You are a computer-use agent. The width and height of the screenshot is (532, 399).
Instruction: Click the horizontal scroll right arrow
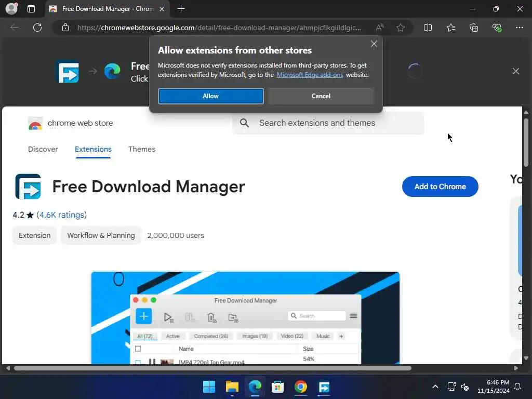516,368
